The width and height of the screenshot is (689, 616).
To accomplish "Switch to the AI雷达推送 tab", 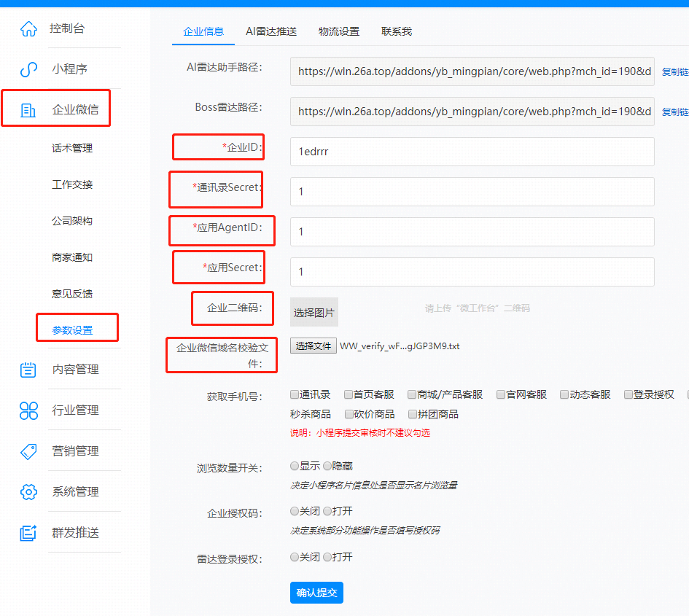I will coord(271,31).
